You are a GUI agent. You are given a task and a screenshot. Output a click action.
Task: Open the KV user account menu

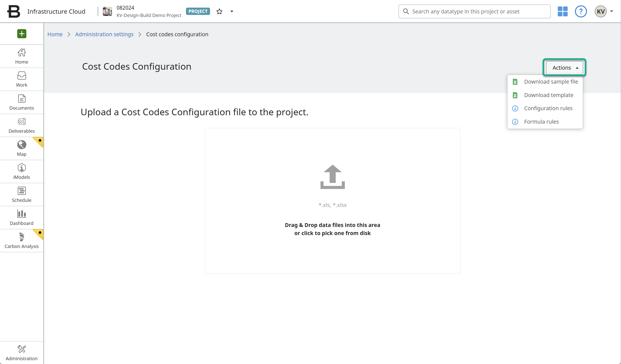(604, 11)
